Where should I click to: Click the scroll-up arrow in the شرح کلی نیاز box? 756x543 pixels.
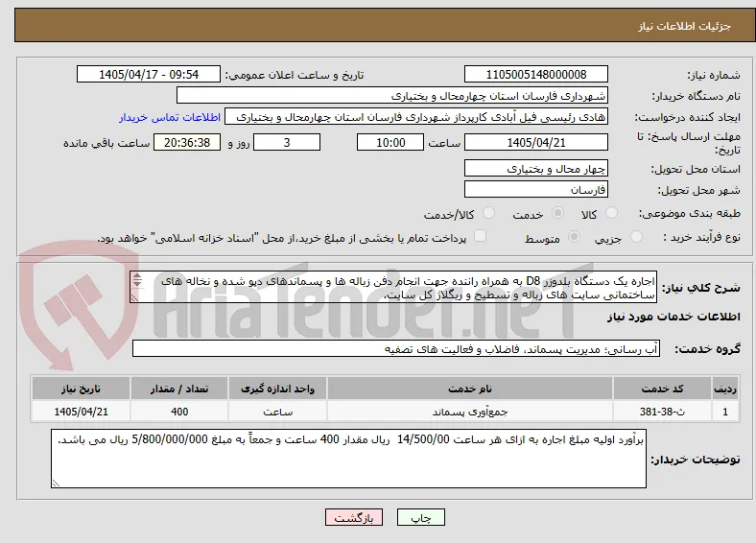(x=137, y=276)
